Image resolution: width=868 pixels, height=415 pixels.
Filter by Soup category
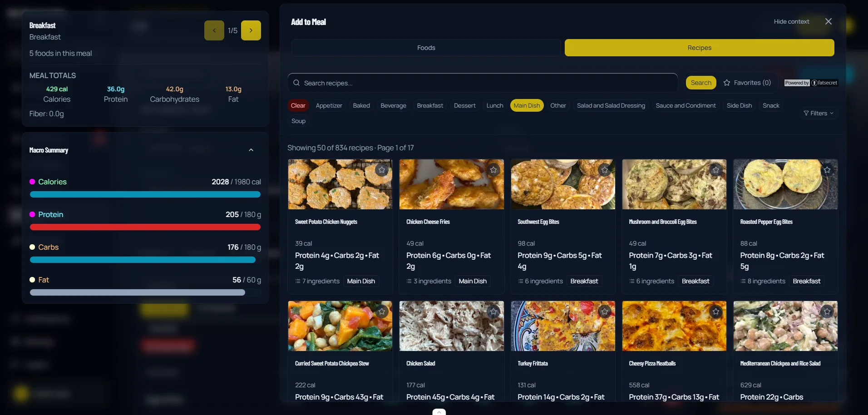(298, 121)
